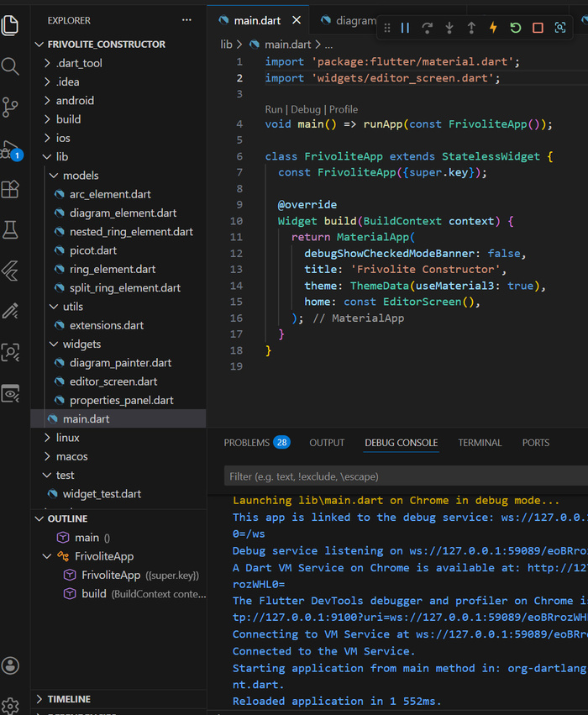Expand the TIMELINE section
Viewport: 588px width, 715px height.
69,699
